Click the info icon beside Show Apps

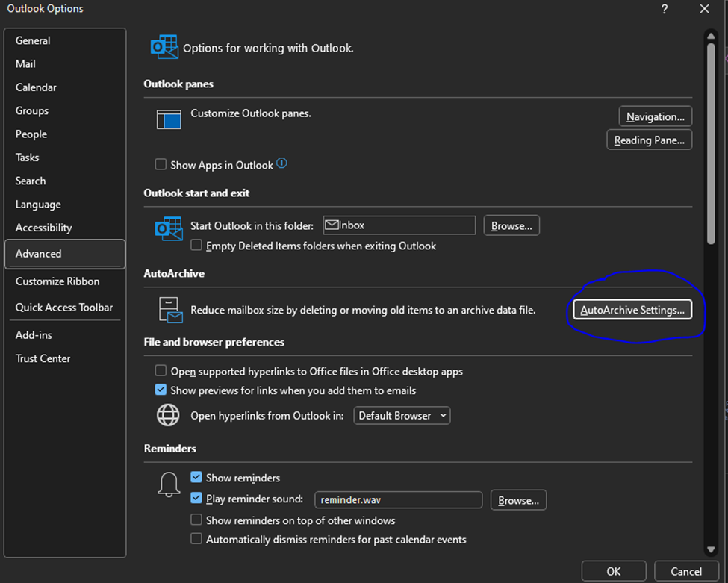point(281,164)
